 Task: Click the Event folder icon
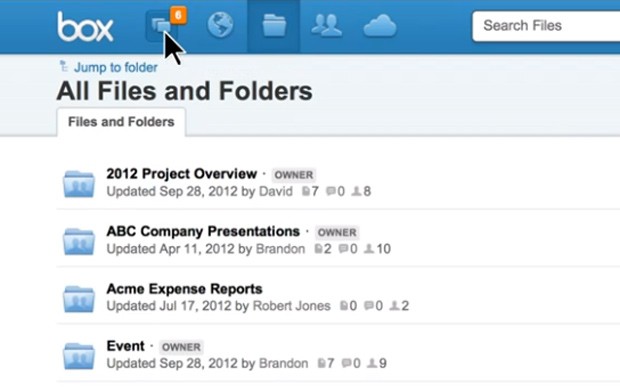(79, 356)
